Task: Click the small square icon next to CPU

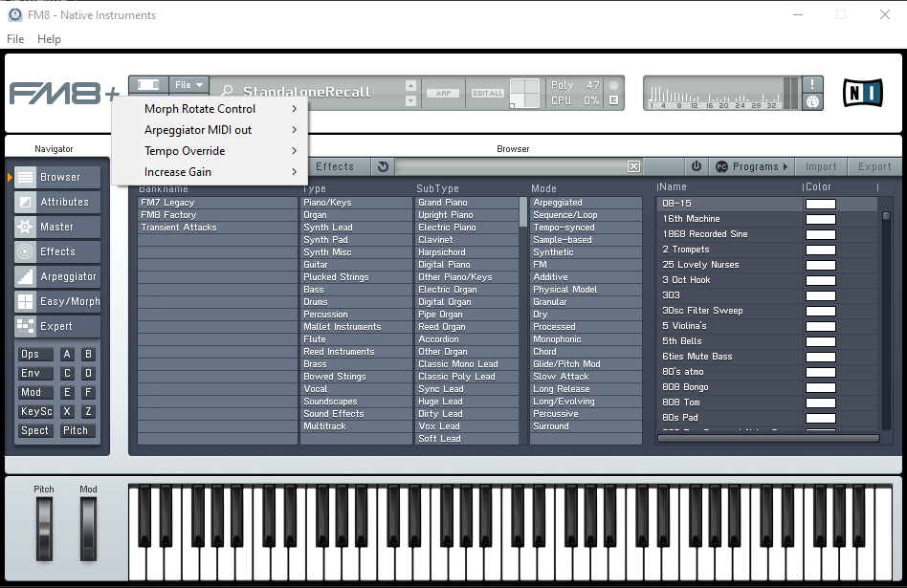Action: (x=613, y=100)
